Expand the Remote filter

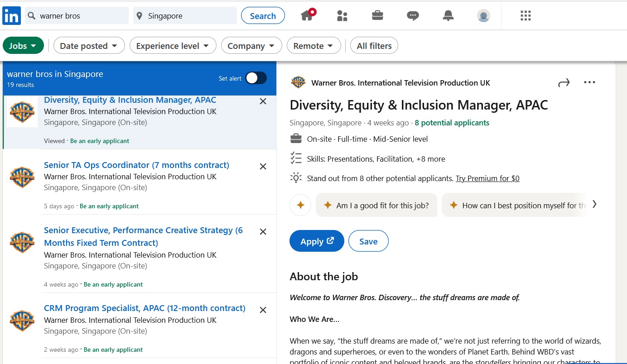click(313, 45)
